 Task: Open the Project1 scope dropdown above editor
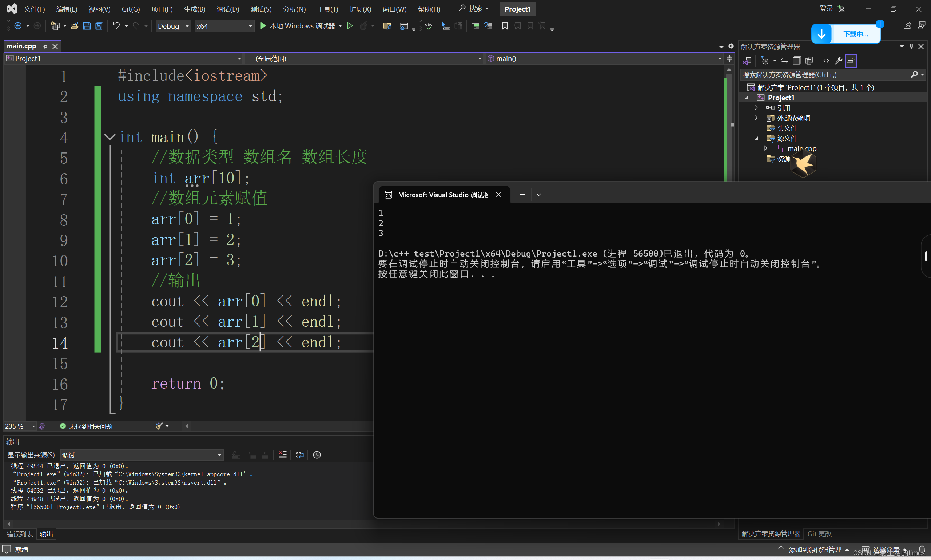pyautogui.click(x=124, y=59)
